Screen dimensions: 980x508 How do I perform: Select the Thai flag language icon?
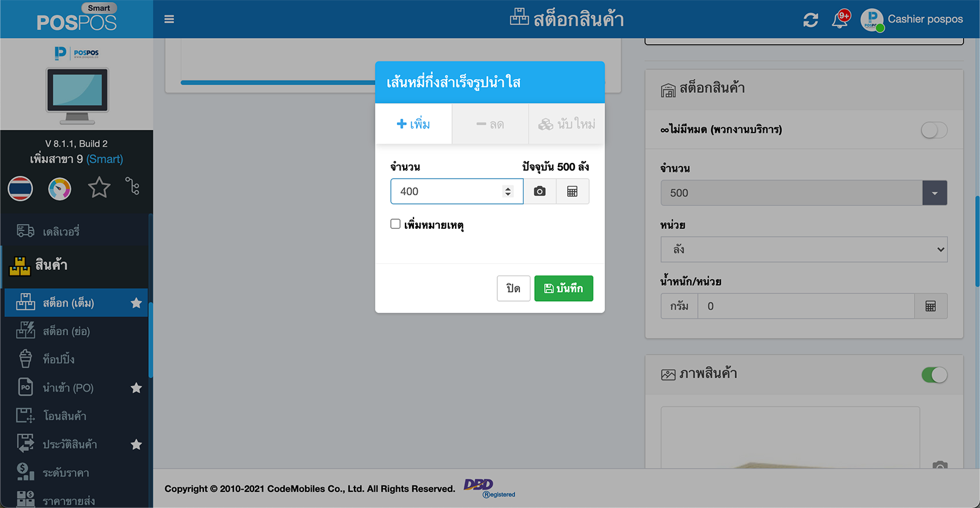point(20,189)
